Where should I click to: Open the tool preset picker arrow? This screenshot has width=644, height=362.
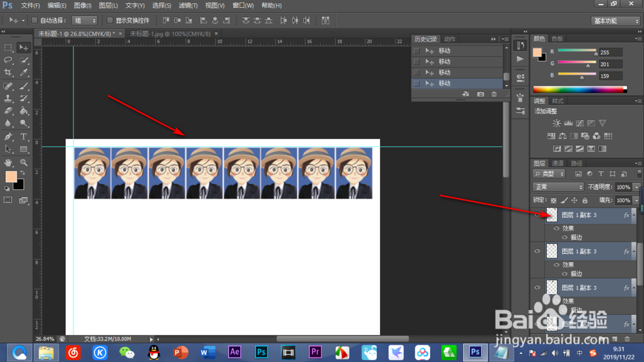click(x=23, y=20)
